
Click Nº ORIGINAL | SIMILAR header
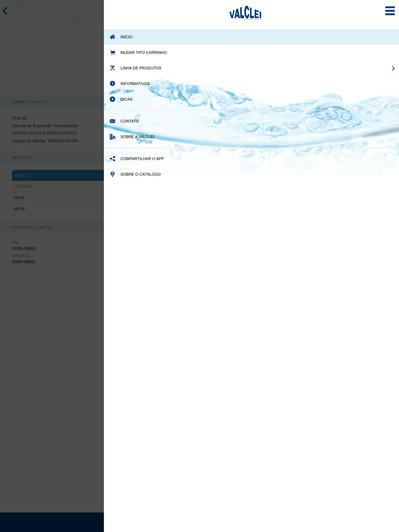tap(52, 227)
